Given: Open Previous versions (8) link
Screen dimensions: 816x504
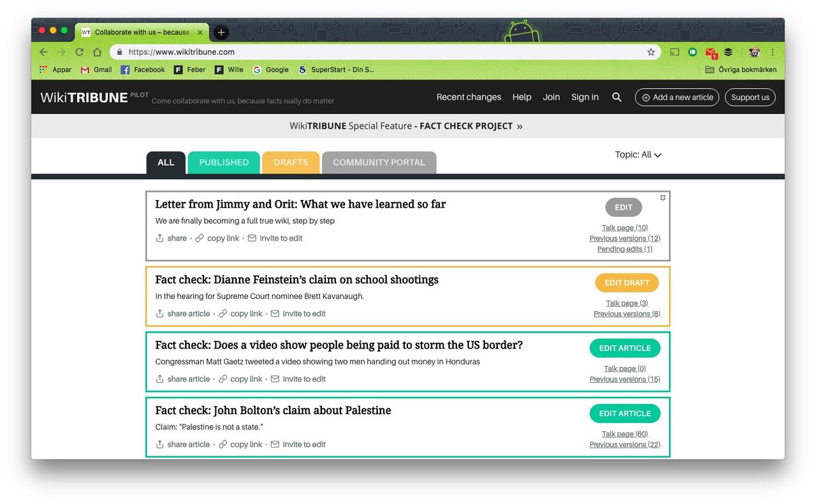Looking at the screenshot, I should point(627,314).
